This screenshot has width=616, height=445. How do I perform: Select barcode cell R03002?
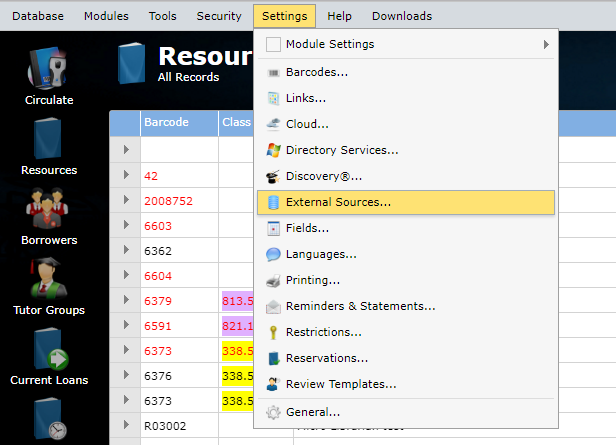click(x=179, y=426)
